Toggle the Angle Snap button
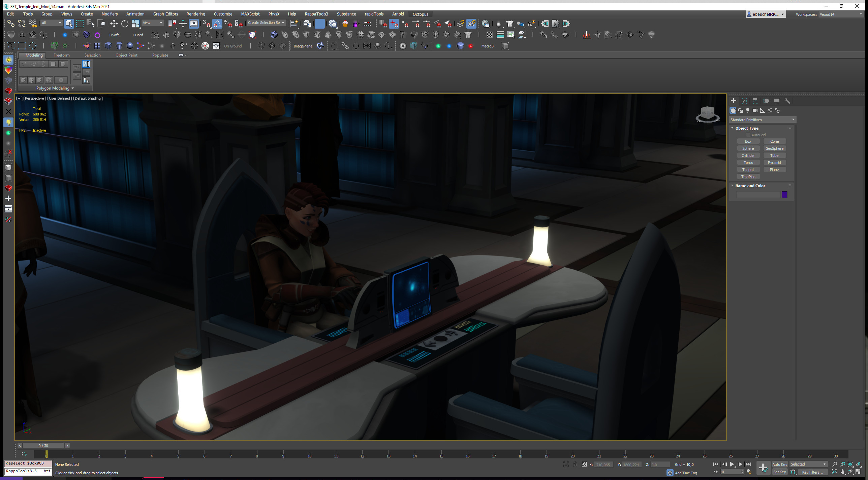Screen dimensions: 868x480 pyautogui.click(x=217, y=24)
